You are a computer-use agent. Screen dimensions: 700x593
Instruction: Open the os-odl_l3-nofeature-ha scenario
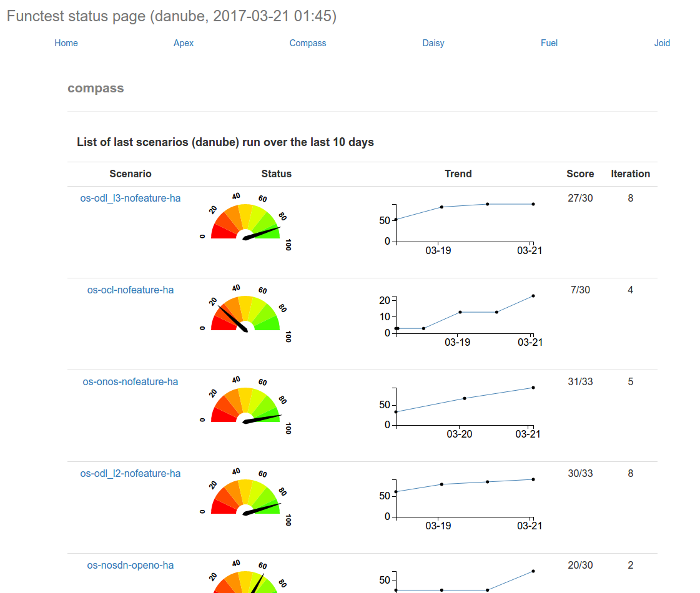[x=131, y=198]
